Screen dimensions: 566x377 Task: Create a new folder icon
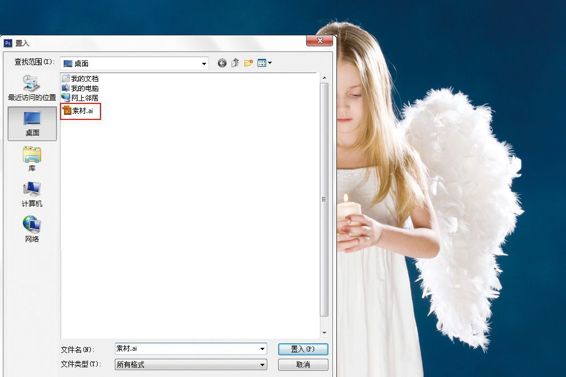[248, 63]
